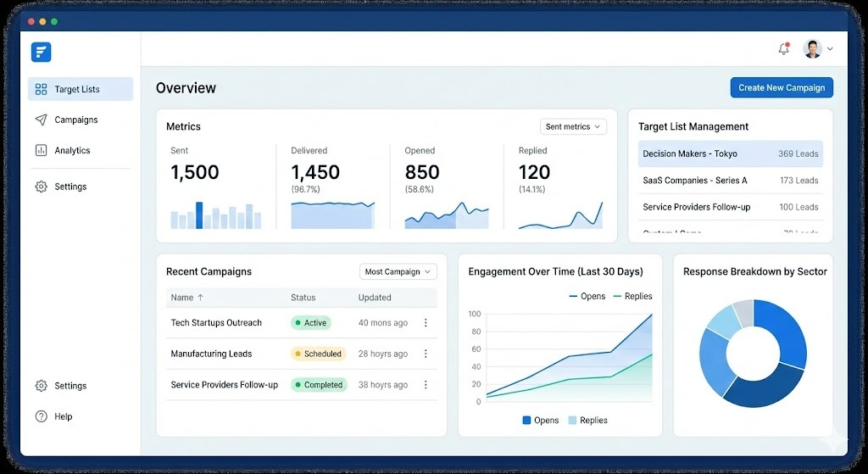Click the bottom Settings gear icon
The width and height of the screenshot is (868, 474).
[x=41, y=386]
